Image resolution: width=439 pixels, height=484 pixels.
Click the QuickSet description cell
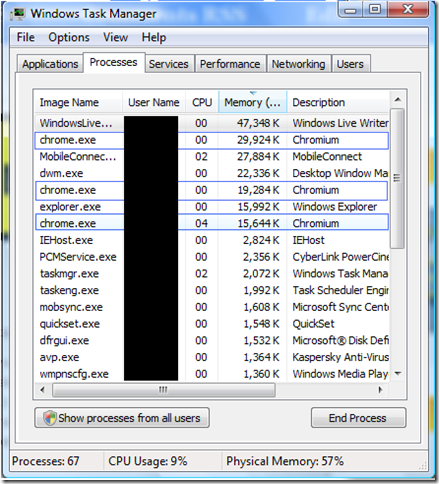tap(313, 324)
